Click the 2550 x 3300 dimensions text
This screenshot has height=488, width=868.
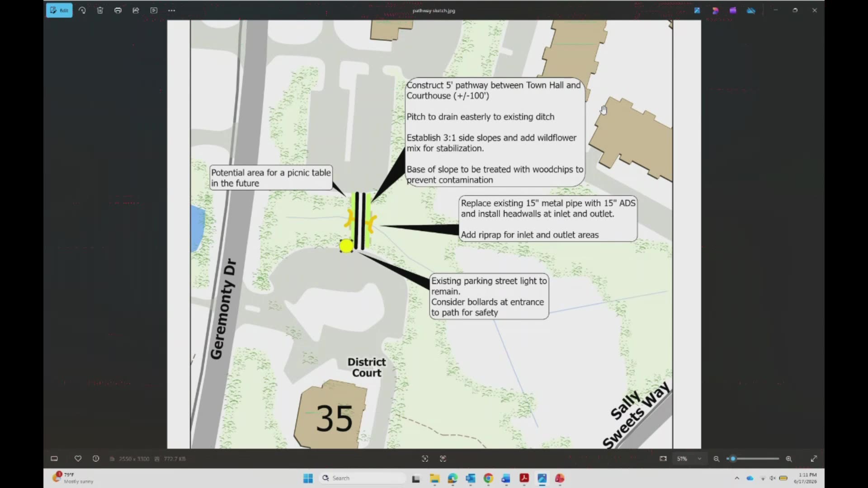134,459
